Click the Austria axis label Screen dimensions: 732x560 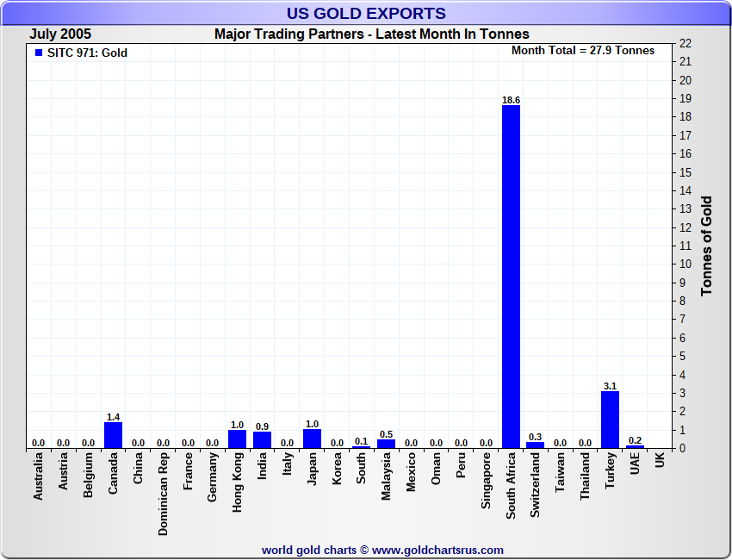[63, 471]
